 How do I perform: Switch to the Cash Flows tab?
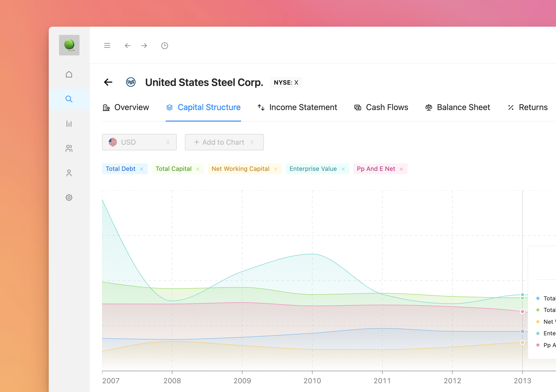point(381,107)
